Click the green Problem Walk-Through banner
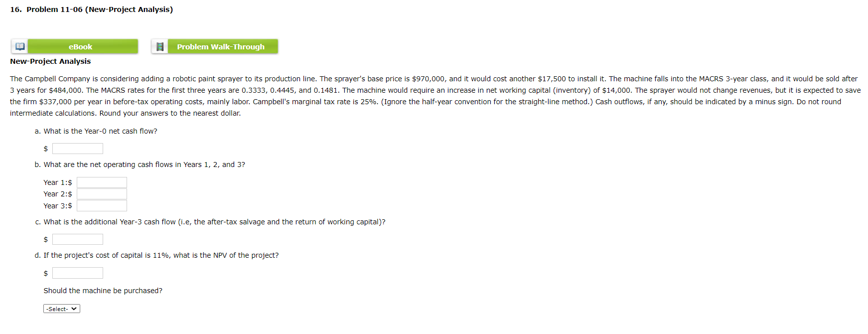Screen dimensions: 868x334 pos(220,46)
